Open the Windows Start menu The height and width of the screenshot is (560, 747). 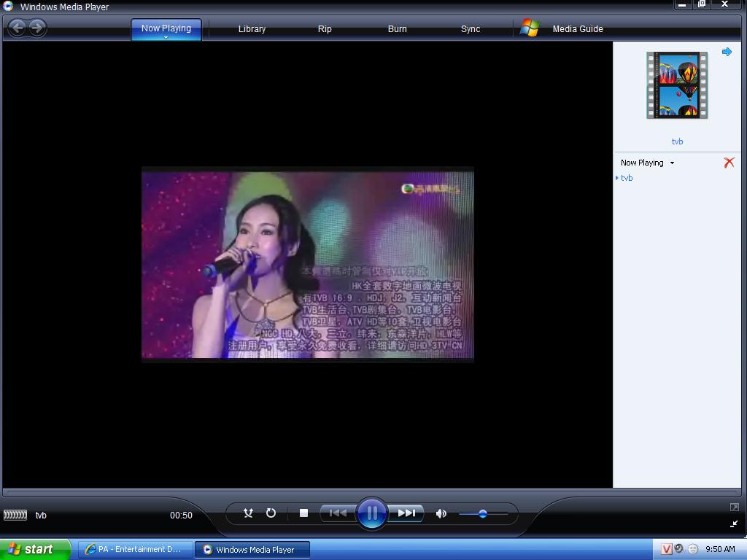pos(35,550)
